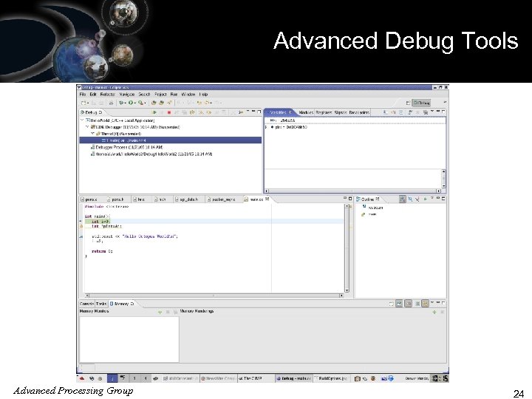
Task: Open BuildOptions taskbar button
Action: tap(331, 378)
